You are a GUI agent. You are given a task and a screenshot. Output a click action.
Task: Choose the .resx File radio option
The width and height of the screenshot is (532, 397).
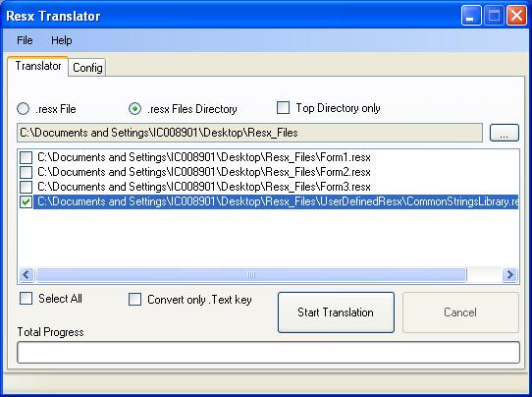[24, 109]
